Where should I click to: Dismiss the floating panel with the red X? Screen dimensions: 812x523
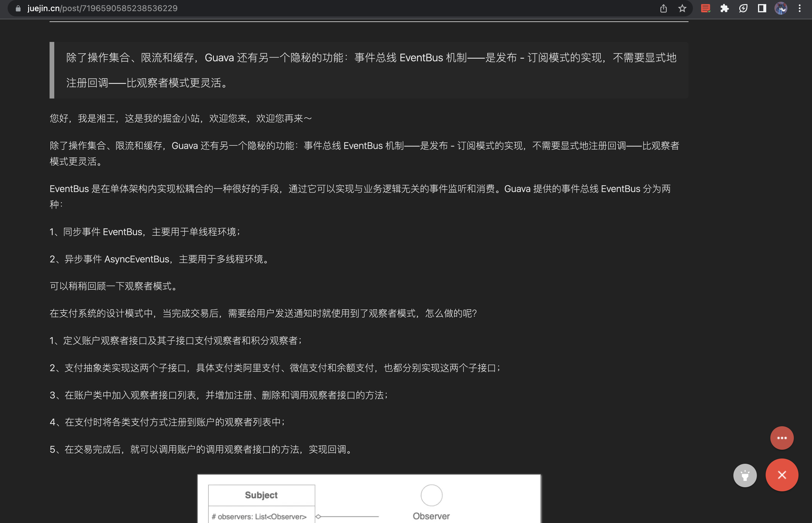pos(781,475)
